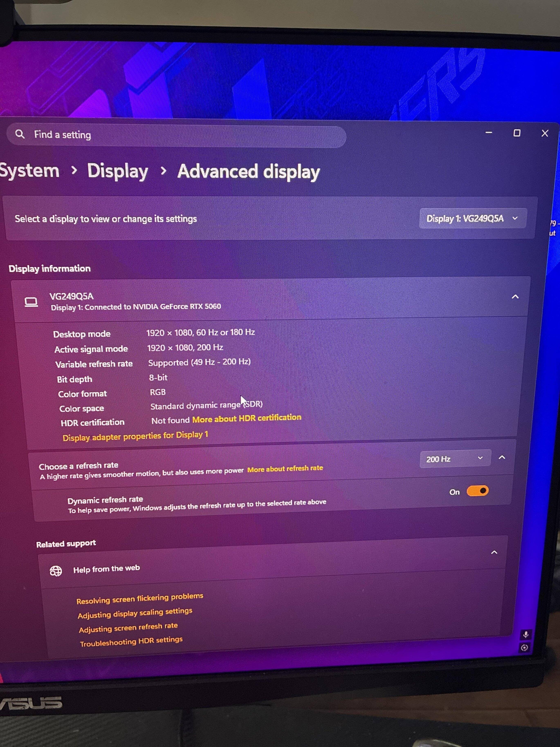The width and height of the screenshot is (560, 747).
Task: Click the circular target icon below microphone
Action: tap(524, 647)
